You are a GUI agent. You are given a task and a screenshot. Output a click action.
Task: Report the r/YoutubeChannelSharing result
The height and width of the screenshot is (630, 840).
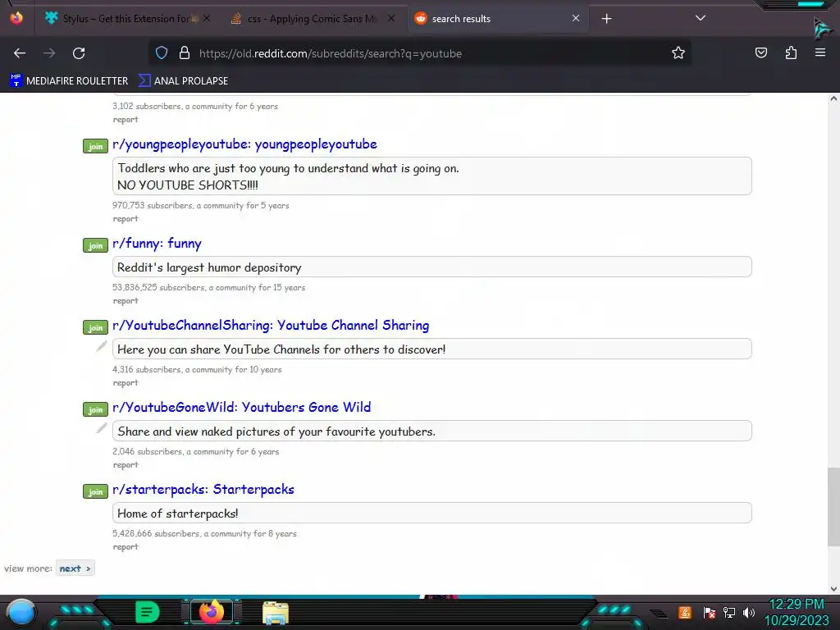(126, 382)
